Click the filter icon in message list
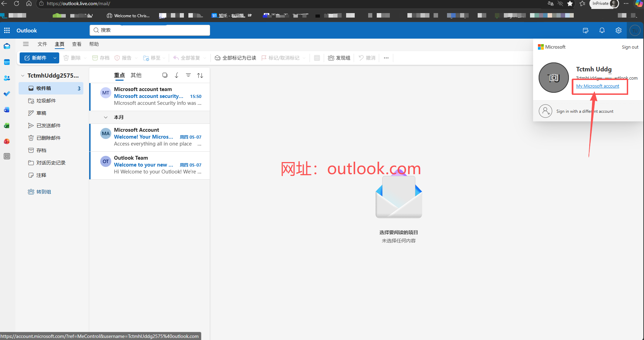The height and width of the screenshot is (340, 644). [x=188, y=75]
